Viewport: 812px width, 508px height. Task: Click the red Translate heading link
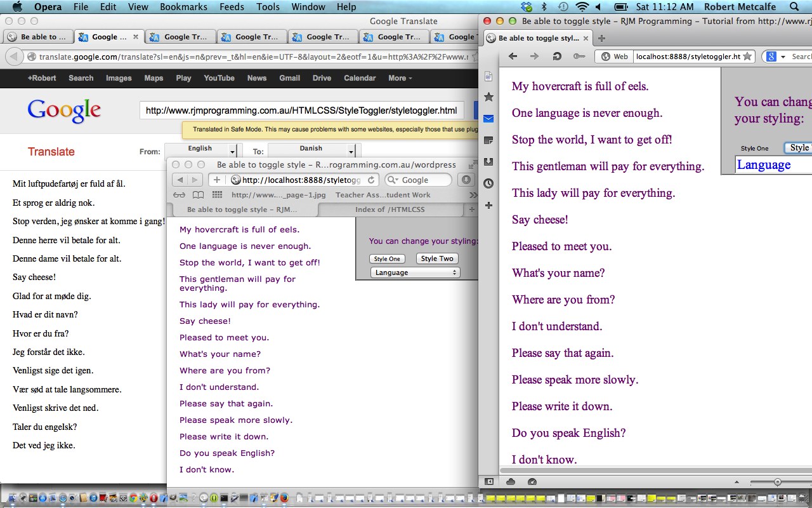point(51,152)
